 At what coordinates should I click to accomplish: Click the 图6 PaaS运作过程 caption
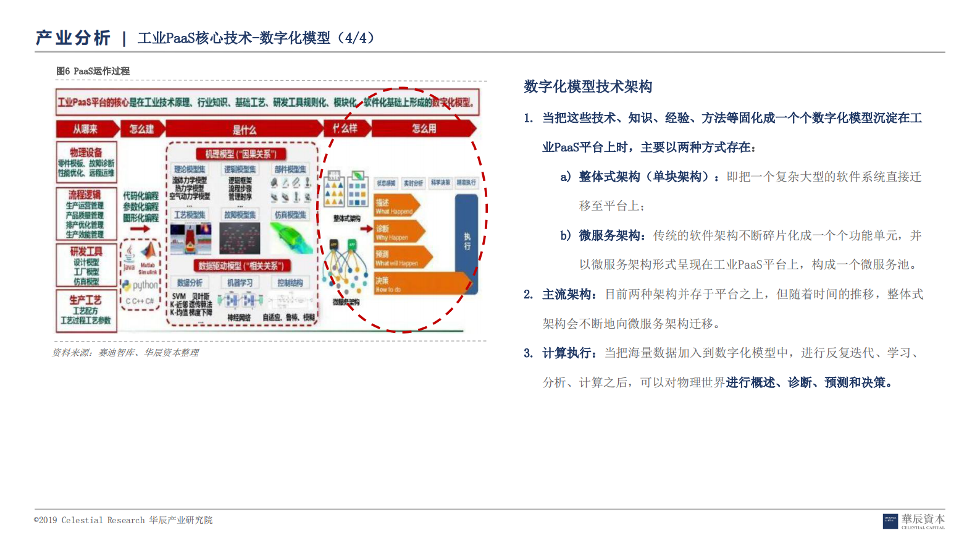point(93,71)
